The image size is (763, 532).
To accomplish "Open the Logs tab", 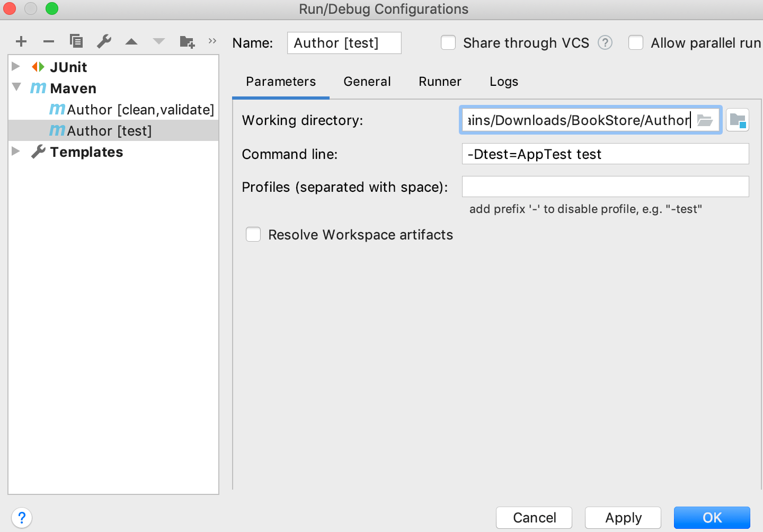I will 503,82.
